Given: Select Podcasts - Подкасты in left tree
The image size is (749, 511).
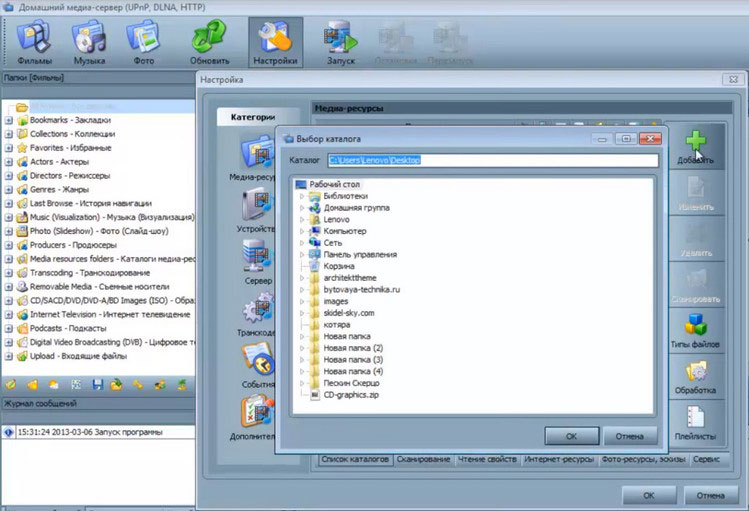Looking at the screenshot, I should click(x=68, y=328).
